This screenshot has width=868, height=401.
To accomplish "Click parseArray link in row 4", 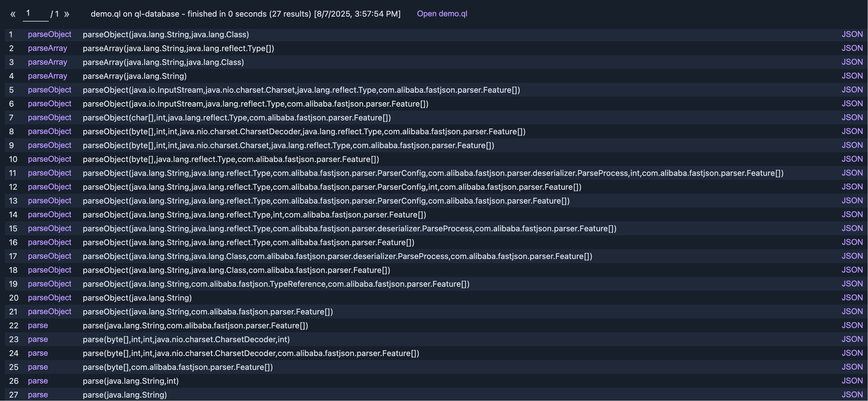I will (x=47, y=76).
